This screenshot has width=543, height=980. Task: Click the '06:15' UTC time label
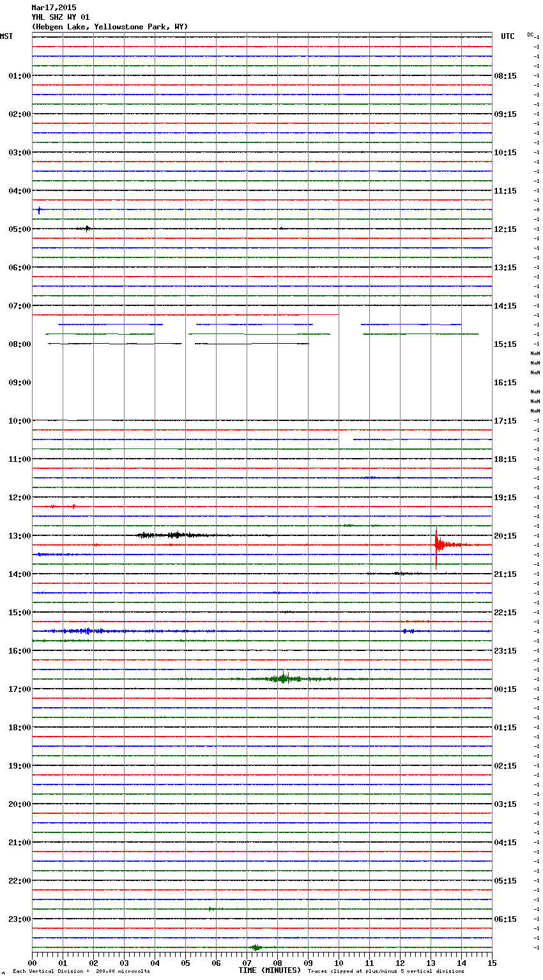click(x=505, y=919)
